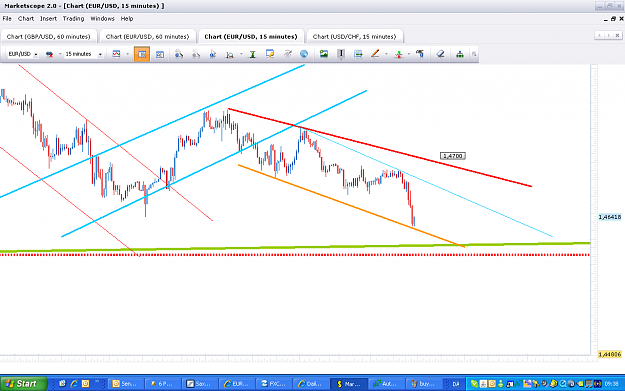Expand arrow next to the flag icon
The height and width of the screenshot is (391, 625).
point(60,54)
